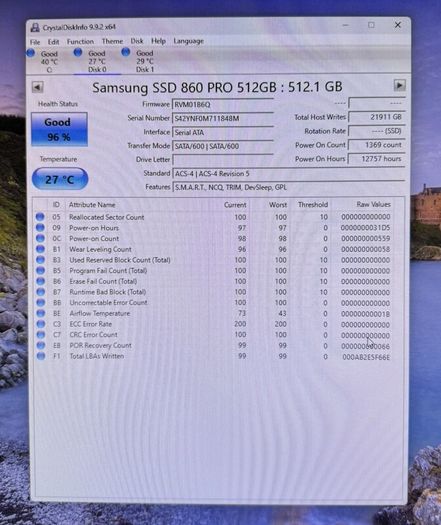This screenshot has width=441, height=525.
Task: Select the Wear Leveling Count attribute name
Action: click(100, 249)
